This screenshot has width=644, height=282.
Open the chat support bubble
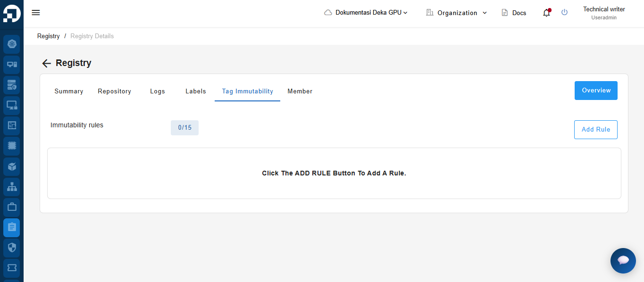pyautogui.click(x=623, y=260)
